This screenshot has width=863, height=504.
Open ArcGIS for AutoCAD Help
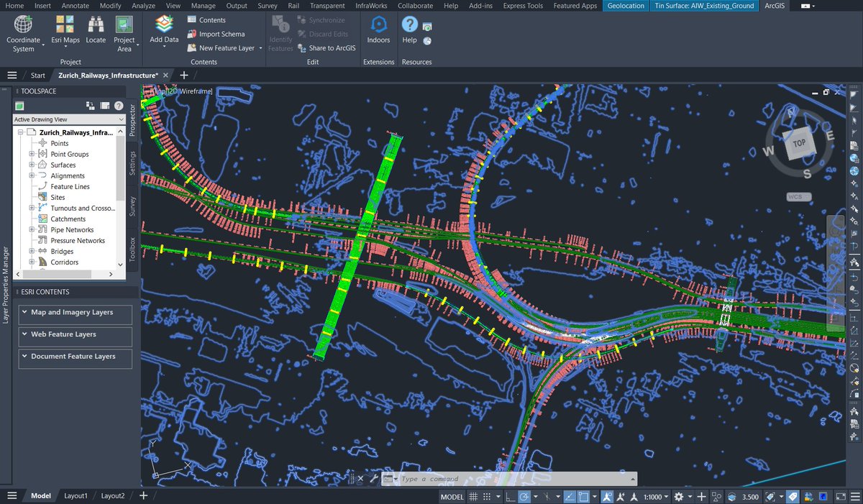pyautogui.click(x=409, y=32)
